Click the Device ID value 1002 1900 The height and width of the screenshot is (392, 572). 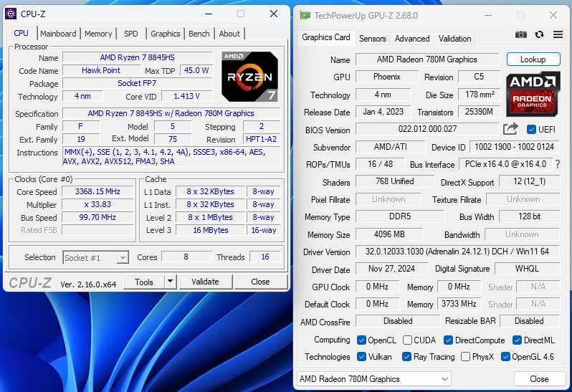[514, 147]
